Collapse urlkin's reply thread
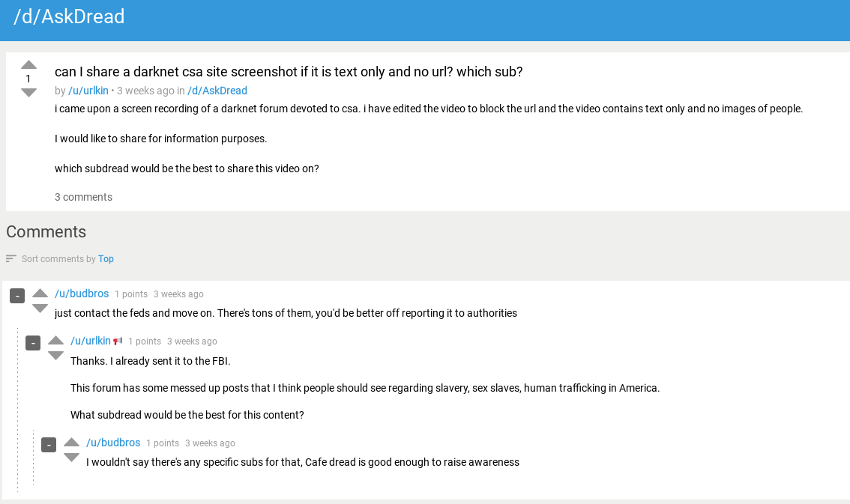Image resolution: width=850 pixels, height=504 pixels. [33, 343]
